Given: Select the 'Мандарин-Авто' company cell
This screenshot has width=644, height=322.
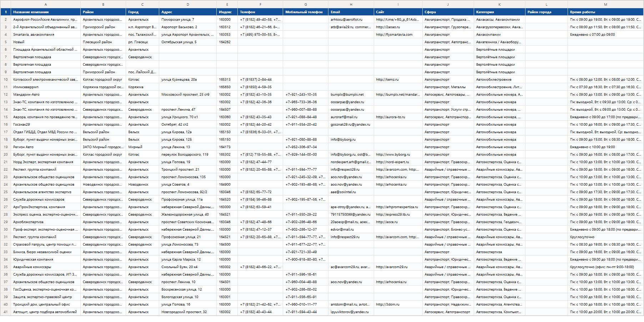Looking at the screenshot, I should pyautogui.click(x=46, y=95).
